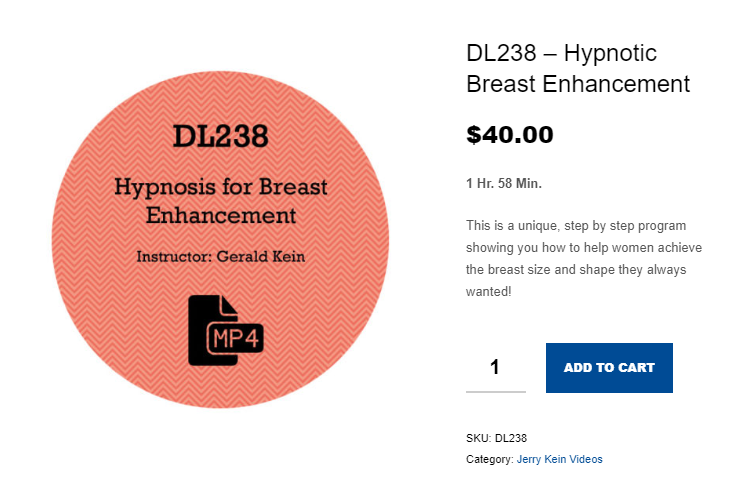Click the DL238 value next to SKU

[x=511, y=438]
